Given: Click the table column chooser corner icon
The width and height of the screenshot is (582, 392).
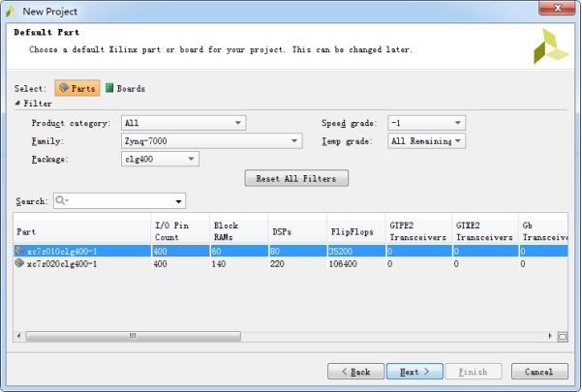Looking at the screenshot, I should [563, 337].
